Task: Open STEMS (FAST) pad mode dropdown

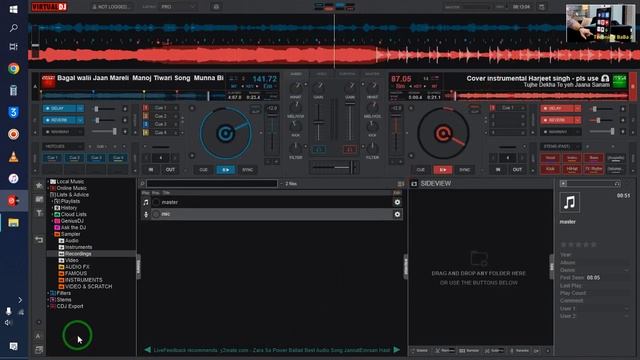Action: pos(561,146)
